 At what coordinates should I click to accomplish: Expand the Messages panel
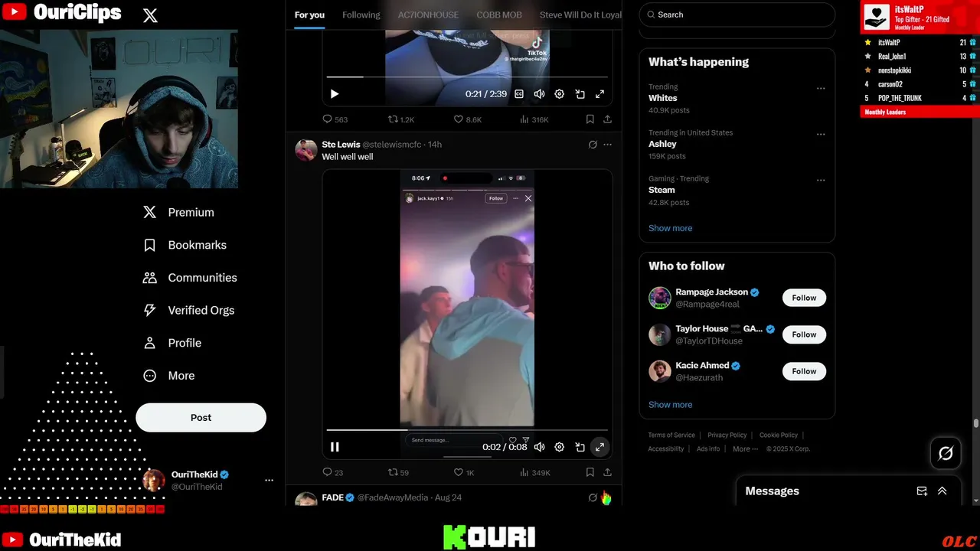point(942,491)
